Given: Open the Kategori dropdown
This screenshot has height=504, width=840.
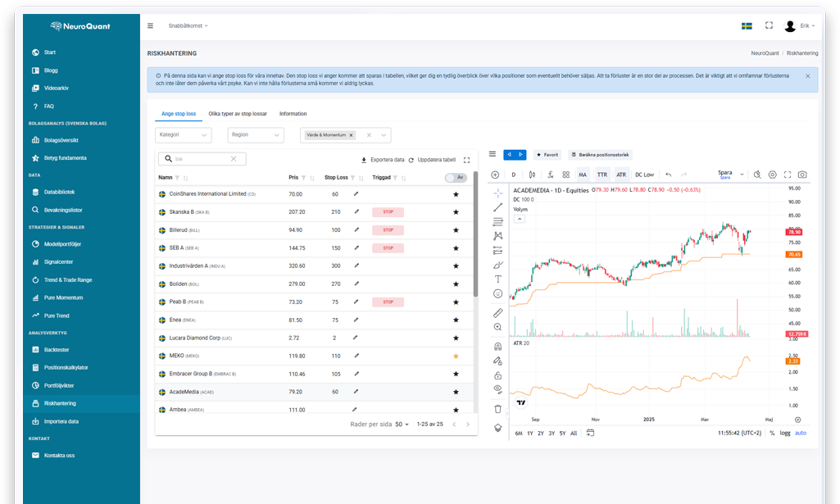Looking at the screenshot, I should [184, 135].
